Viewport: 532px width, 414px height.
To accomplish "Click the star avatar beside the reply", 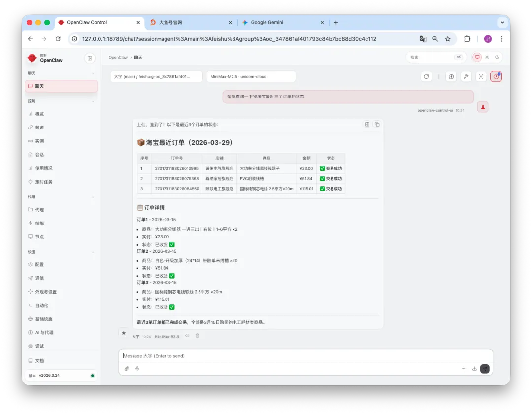I will 124,333.
